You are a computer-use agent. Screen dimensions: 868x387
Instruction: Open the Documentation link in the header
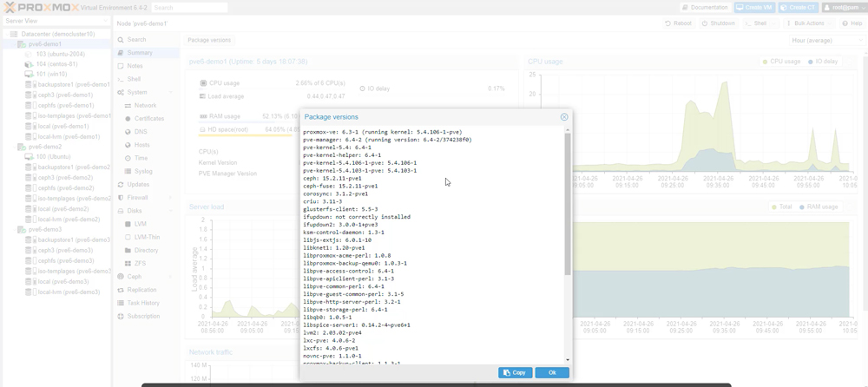pyautogui.click(x=706, y=7)
